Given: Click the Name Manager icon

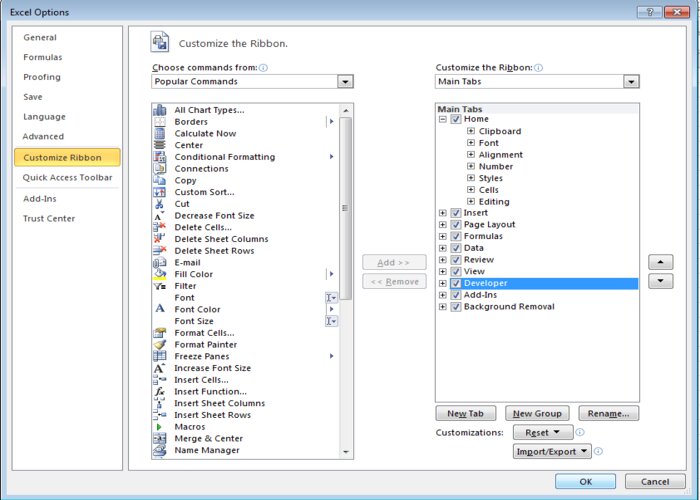Looking at the screenshot, I should (159, 450).
